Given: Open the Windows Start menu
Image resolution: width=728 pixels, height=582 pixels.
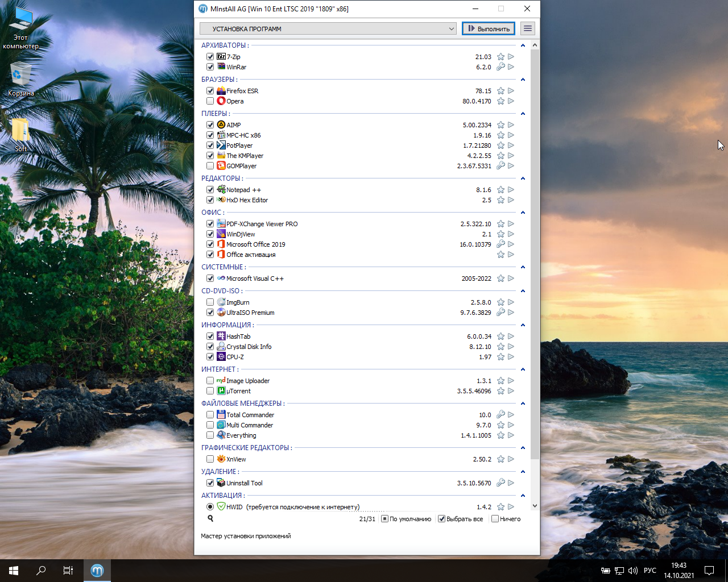Looking at the screenshot, I should pos(14,571).
